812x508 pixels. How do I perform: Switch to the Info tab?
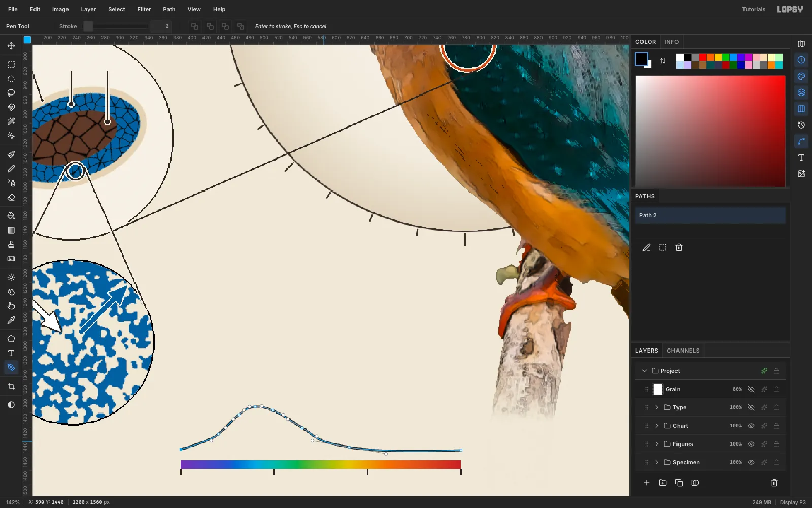[x=671, y=42]
